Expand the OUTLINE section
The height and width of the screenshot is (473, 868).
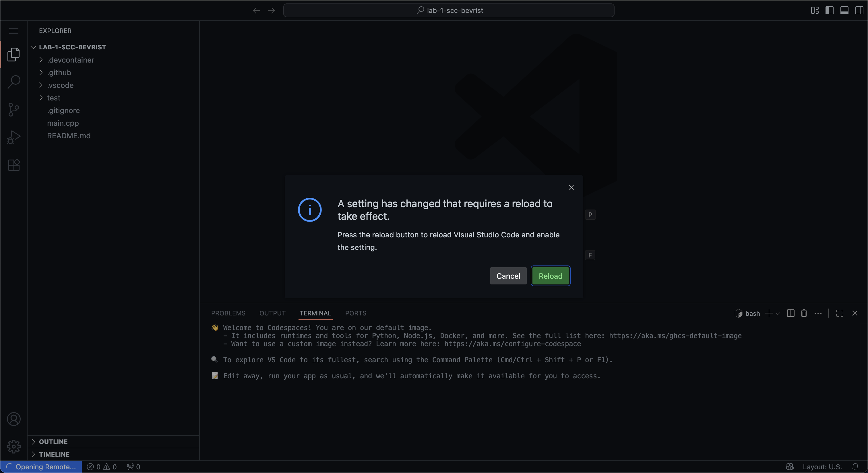(x=53, y=442)
